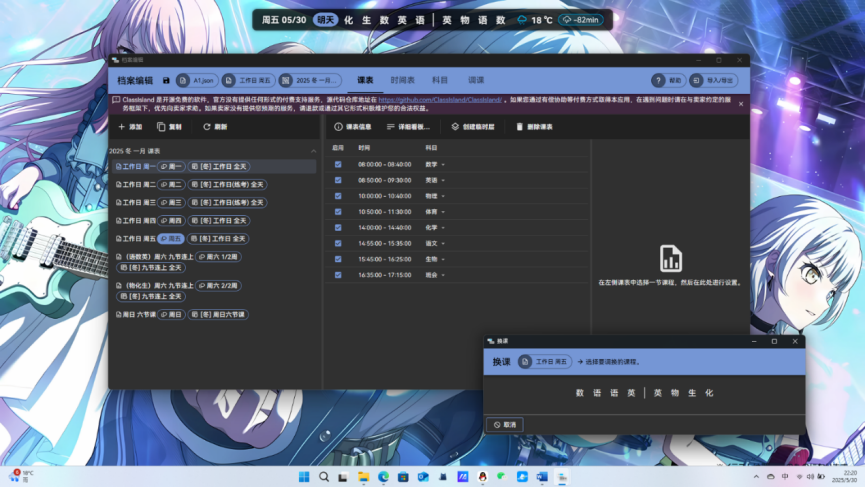The image size is (865, 487).
Task: Open the 数学 subject dropdown
Action: tap(435, 164)
